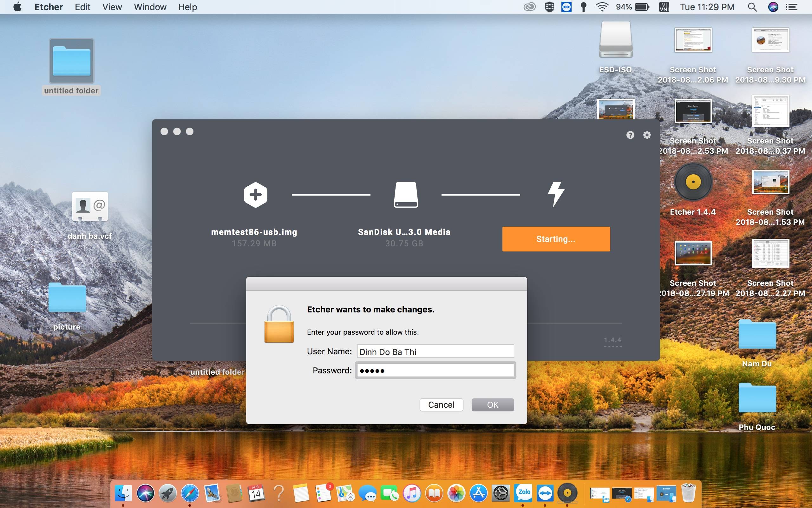Click the SanDisk U...3.0 Media drive label
The width and height of the screenshot is (812, 508).
point(404,232)
